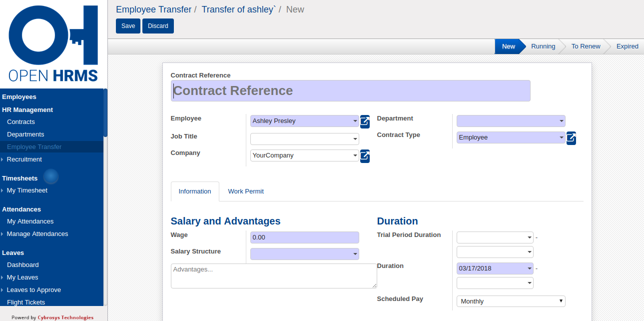644x321 pixels.
Task: Expand the Recruitment menu arrow
Action: pos(2,159)
